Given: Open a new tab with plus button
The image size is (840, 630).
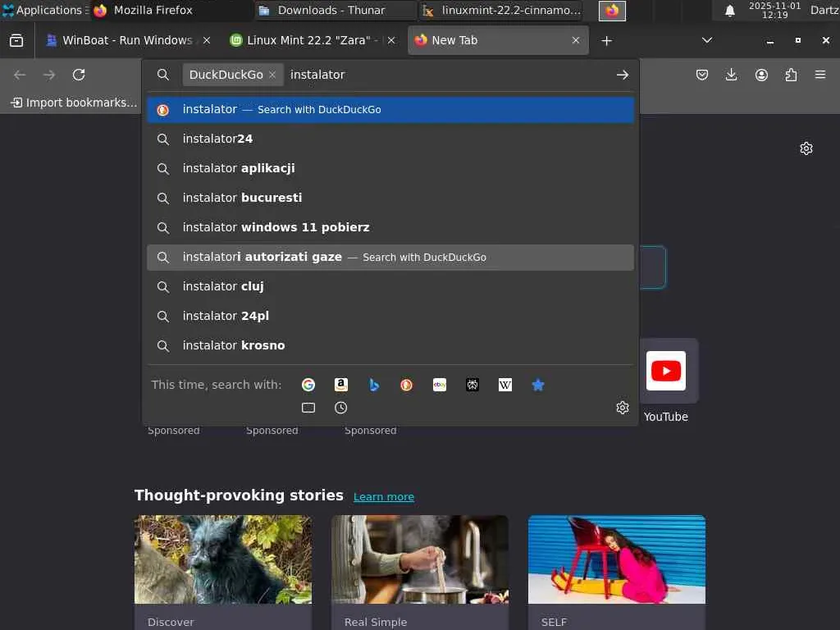Looking at the screenshot, I should pos(606,41).
